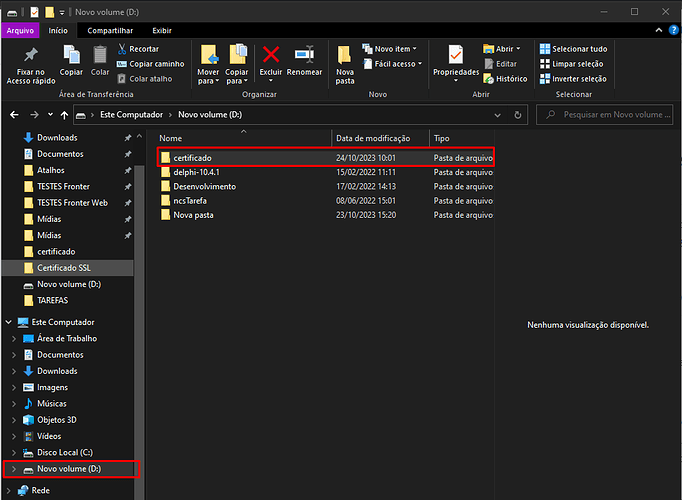Click Este Computador in the address bar
682x500 pixels.
tap(131, 115)
